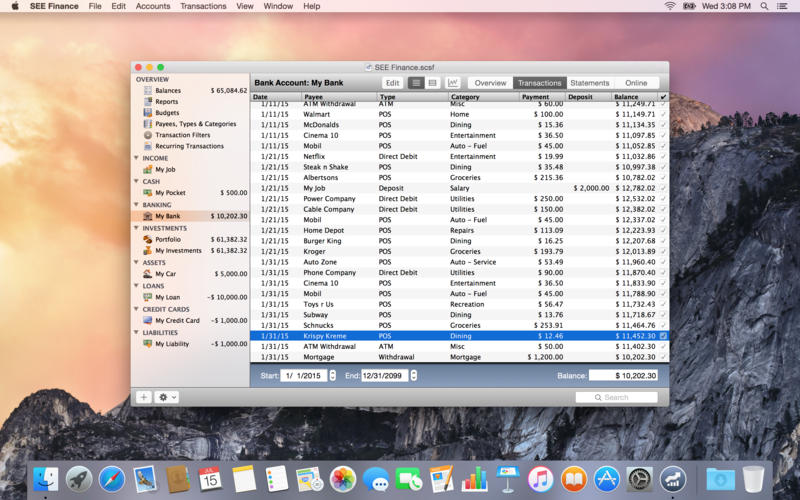Screen dimensions: 800x500
Task: Toggle cleared checkmark on Mortgage transaction
Action: coord(663,356)
